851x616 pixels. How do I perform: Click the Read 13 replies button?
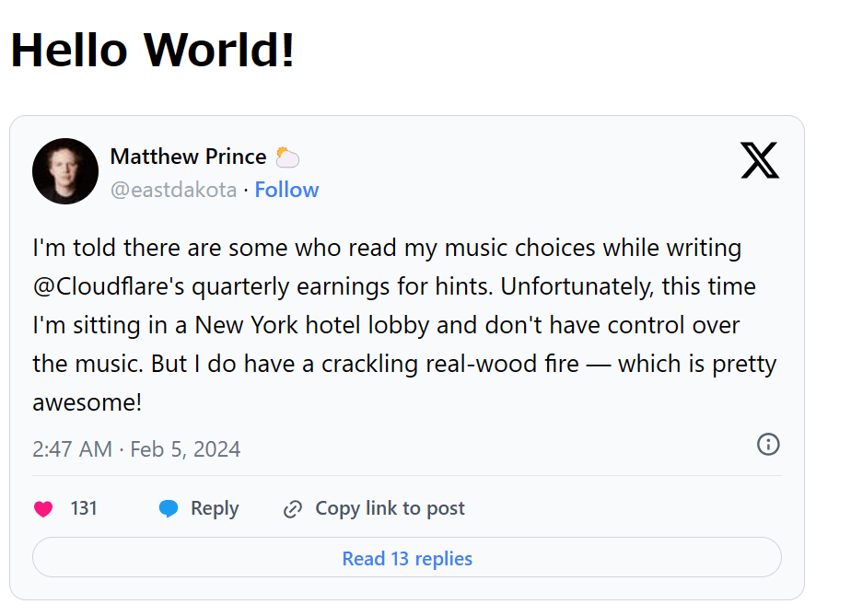(x=407, y=558)
